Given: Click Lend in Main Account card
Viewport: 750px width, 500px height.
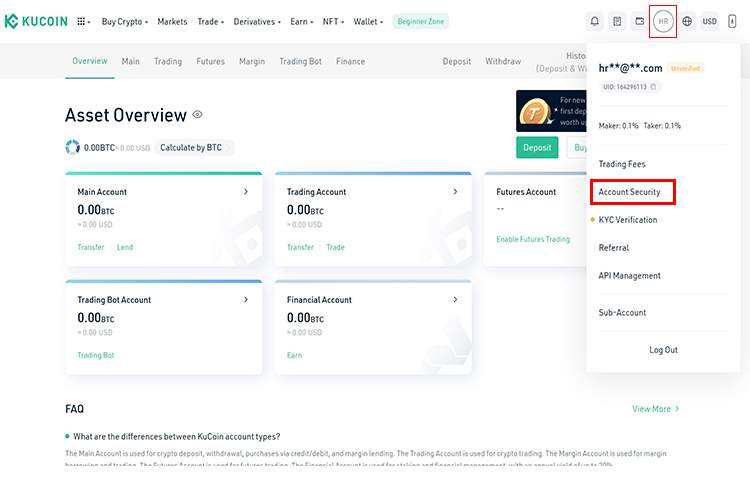Looking at the screenshot, I should click(x=125, y=247).
